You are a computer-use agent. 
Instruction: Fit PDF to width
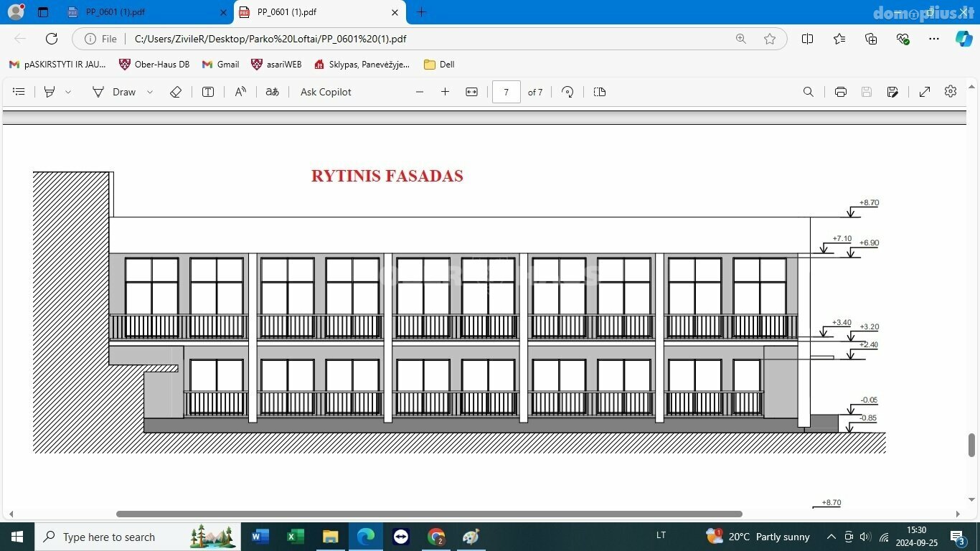pyautogui.click(x=471, y=92)
